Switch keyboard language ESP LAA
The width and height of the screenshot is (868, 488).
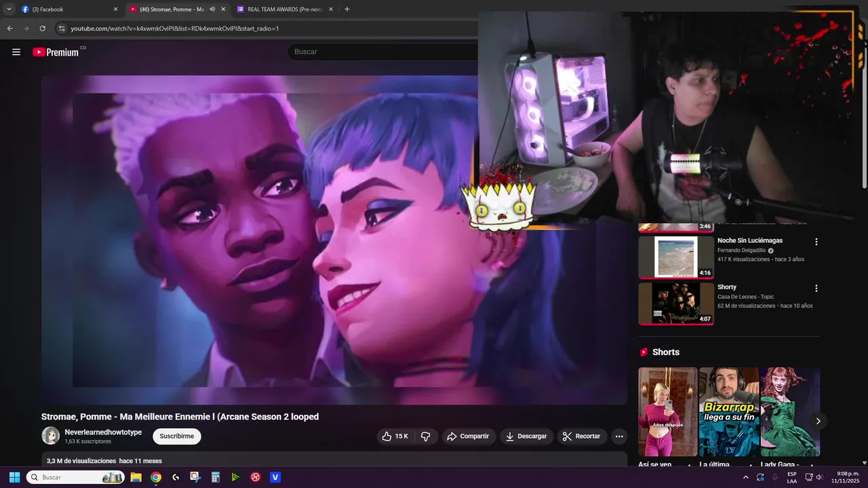coord(792,477)
